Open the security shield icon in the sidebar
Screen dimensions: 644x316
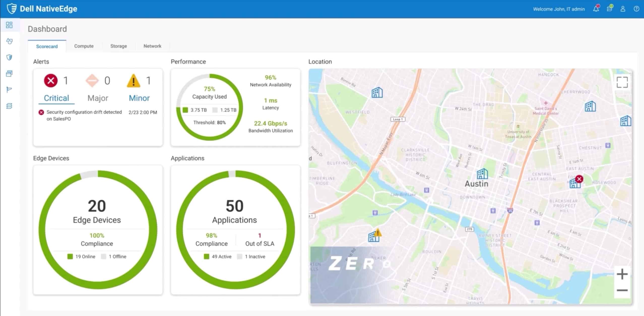click(9, 58)
